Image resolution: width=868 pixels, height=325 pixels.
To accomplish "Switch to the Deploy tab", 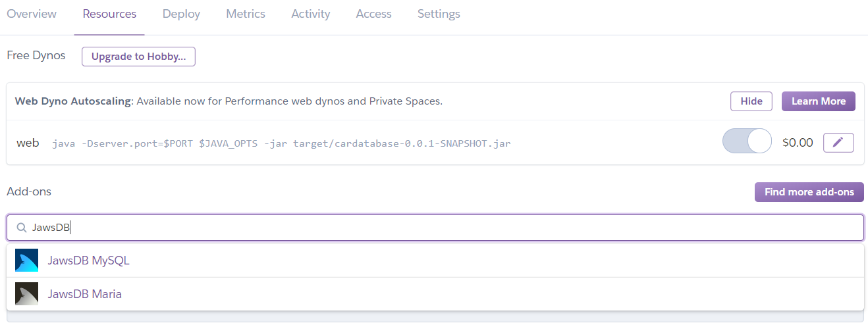I will (x=181, y=14).
